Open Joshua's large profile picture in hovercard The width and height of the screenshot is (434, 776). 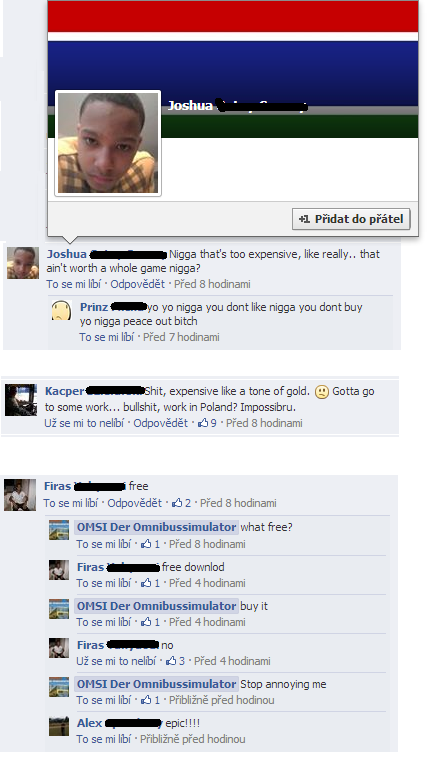[x=108, y=143]
